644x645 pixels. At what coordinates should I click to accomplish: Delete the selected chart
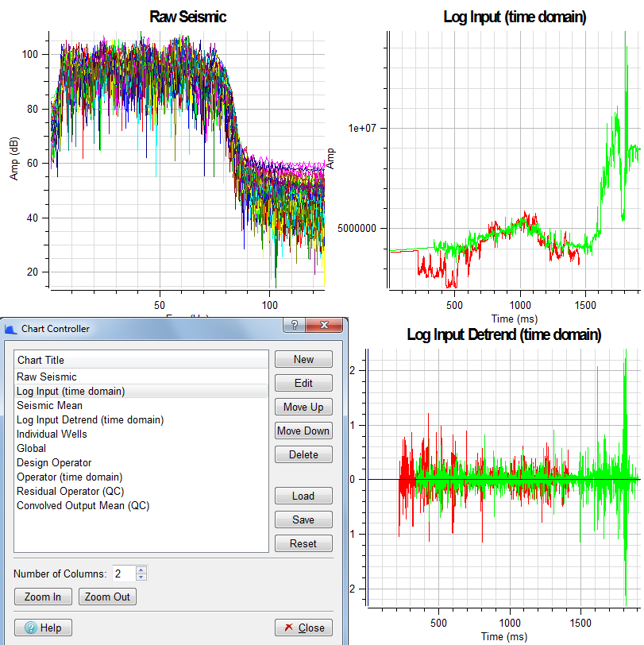[303, 455]
